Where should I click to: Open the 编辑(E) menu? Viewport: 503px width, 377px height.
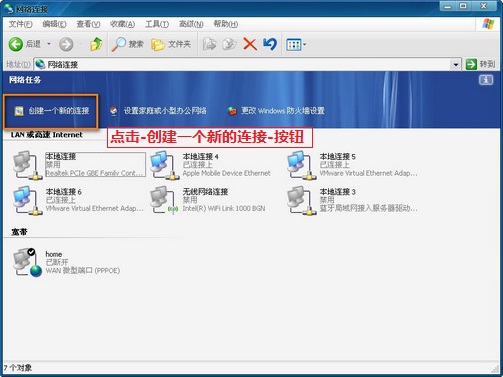pos(54,24)
